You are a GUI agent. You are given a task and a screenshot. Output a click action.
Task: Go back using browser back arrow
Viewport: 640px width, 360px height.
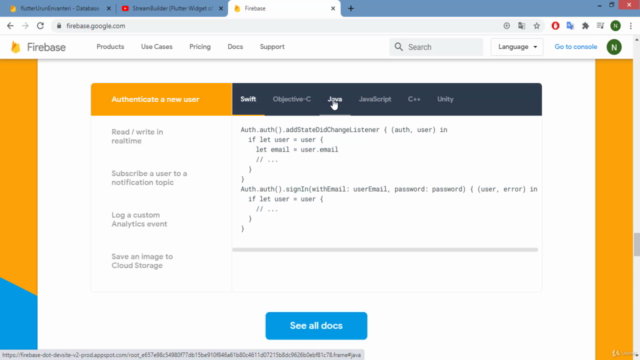10,26
